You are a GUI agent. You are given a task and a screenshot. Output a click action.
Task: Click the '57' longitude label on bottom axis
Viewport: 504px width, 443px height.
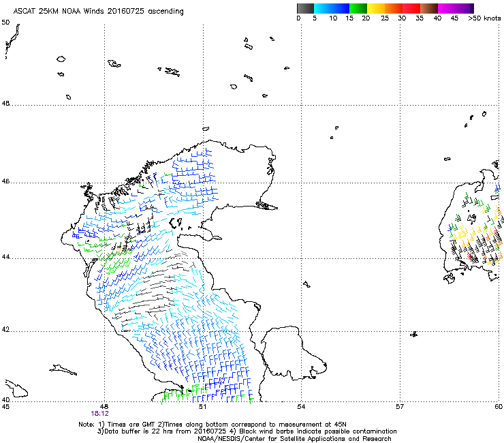click(400, 407)
